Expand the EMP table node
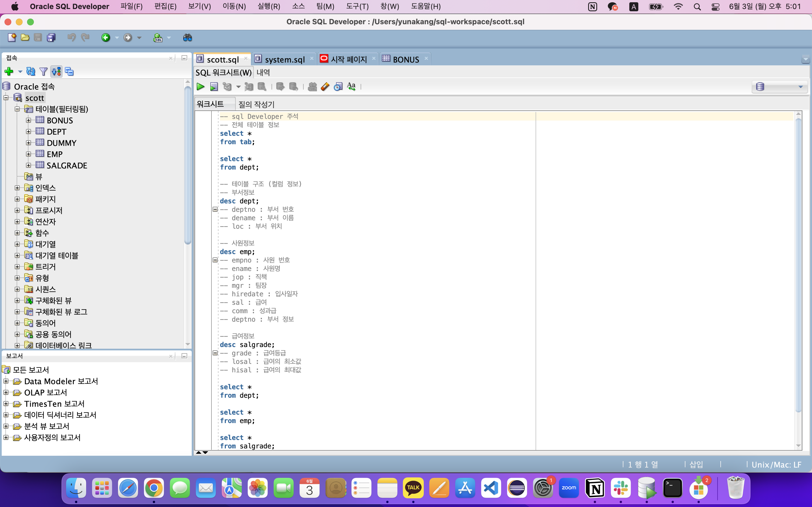This screenshot has height=507, width=812. [x=28, y=154]
